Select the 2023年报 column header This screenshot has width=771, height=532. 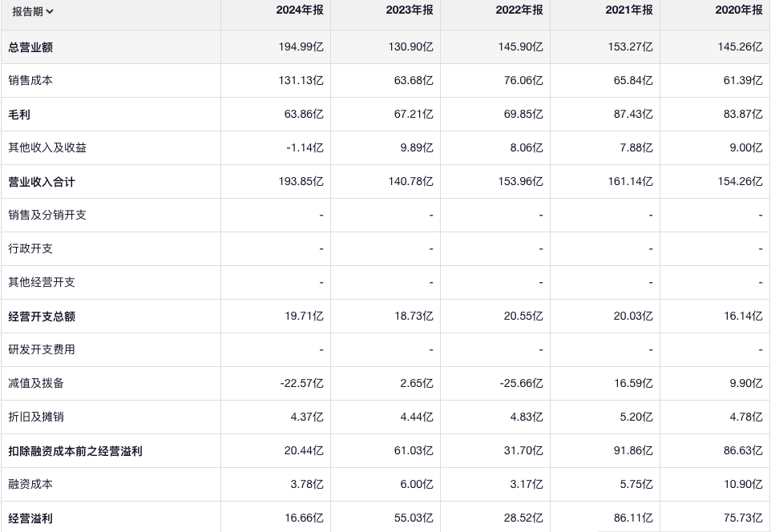(x=410, y=10)
